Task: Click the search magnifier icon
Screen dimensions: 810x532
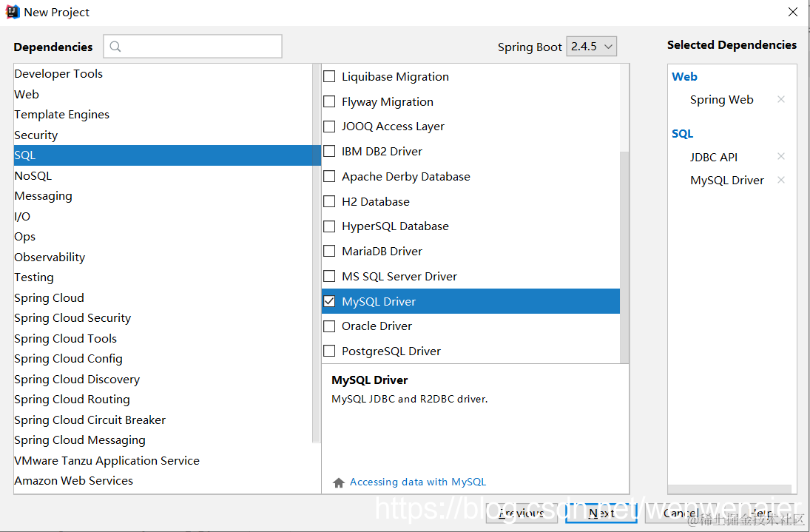Action: coord(115,47)
